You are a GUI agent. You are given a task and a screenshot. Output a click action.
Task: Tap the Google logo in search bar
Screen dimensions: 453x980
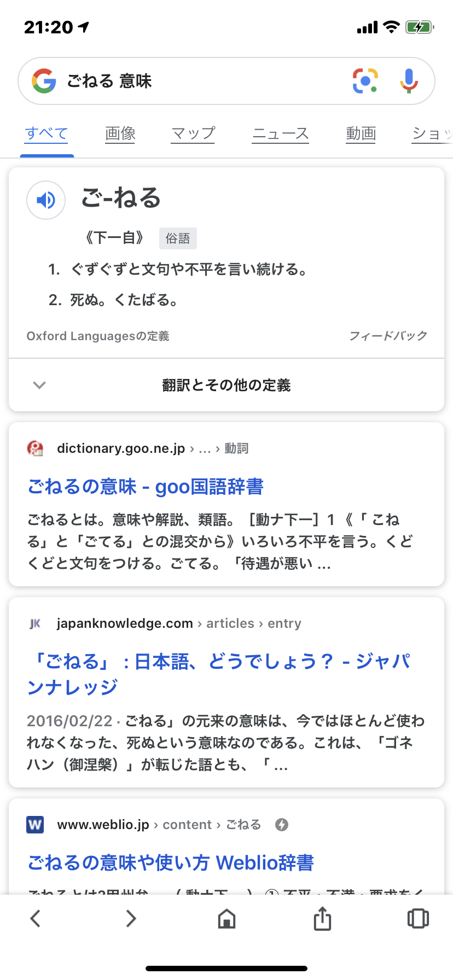point(44,81)
